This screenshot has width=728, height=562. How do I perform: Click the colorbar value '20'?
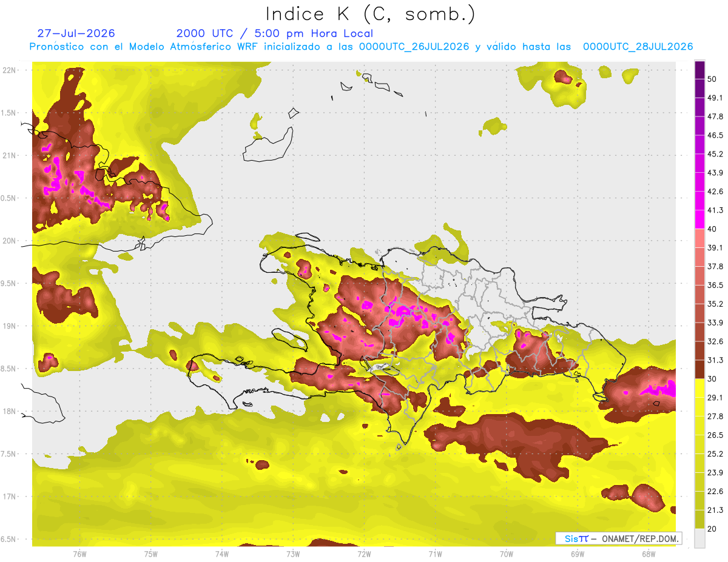point(712,529)
